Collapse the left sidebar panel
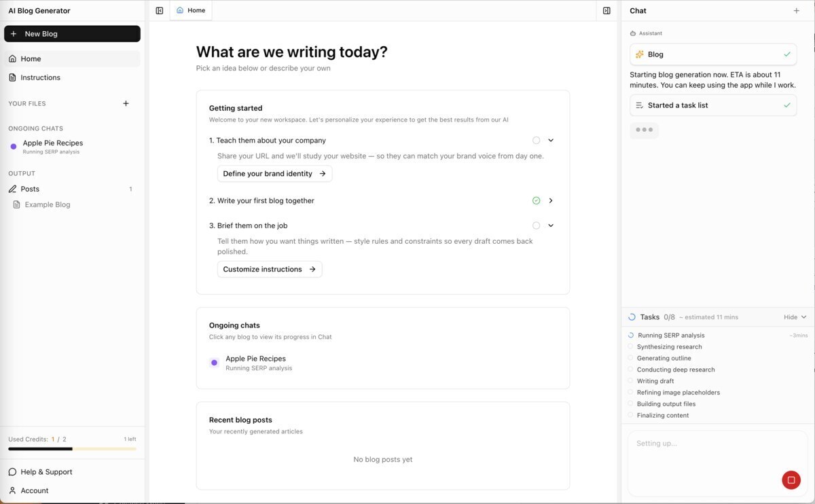The height and width of the screenshot is (504, 815). click(x=159, y=10)
